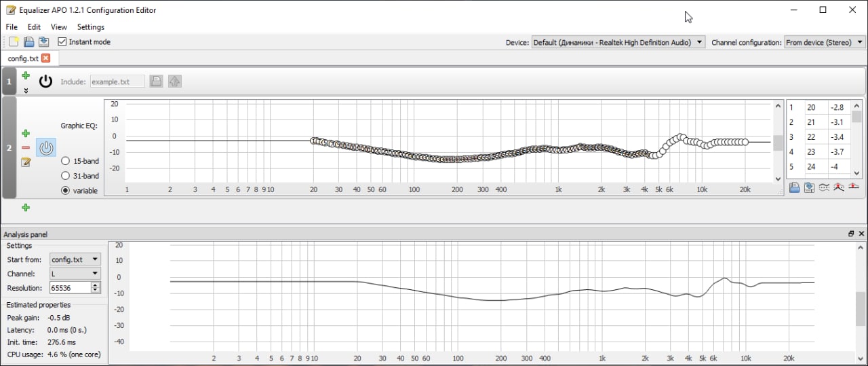
Task: Open the Edit menu
Action: click(x=34, y=27)
